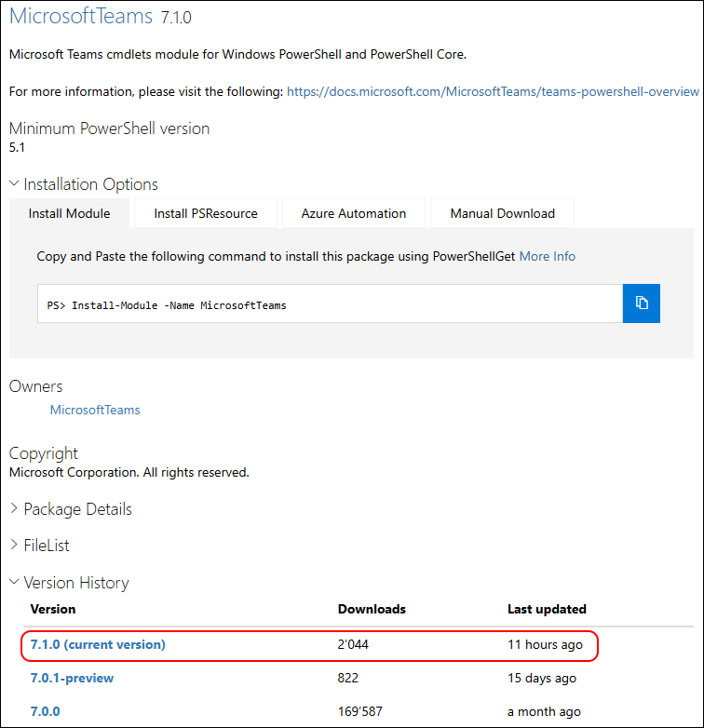Copy the Install-Module command to clipboard

click(x=642, y=303)
